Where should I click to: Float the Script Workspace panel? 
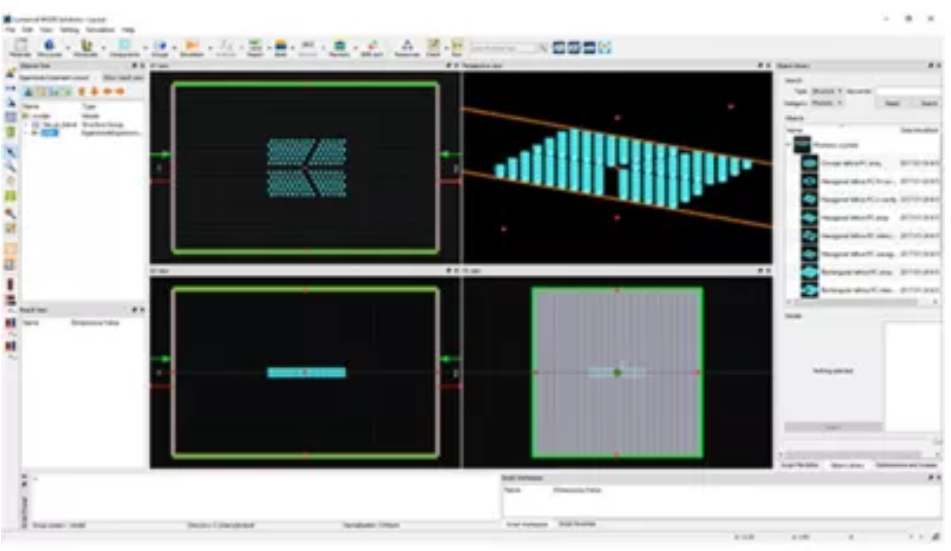point(931,478)
